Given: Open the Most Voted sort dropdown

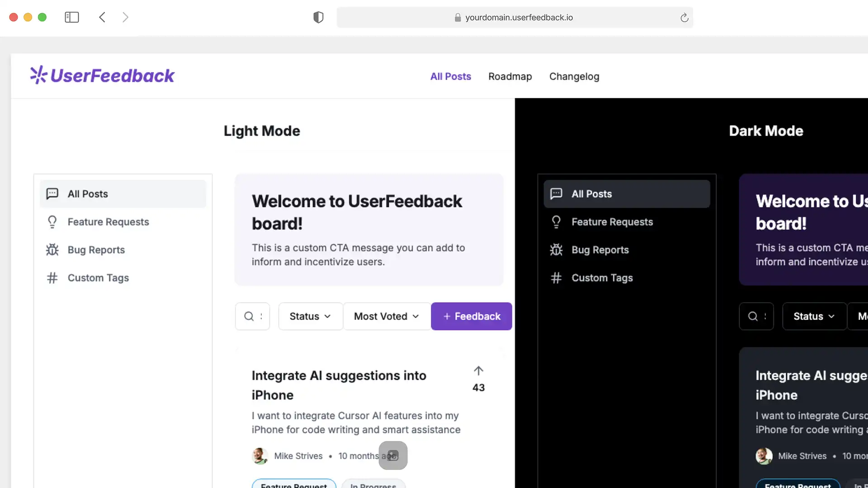Looking at the screenshot, I should tap(387, 316).
